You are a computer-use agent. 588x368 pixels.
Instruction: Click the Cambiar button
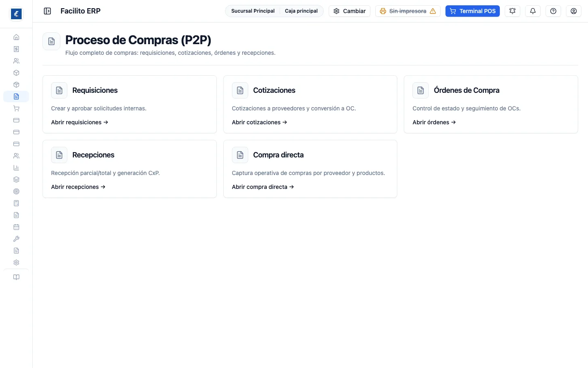(x=350, y=11)
